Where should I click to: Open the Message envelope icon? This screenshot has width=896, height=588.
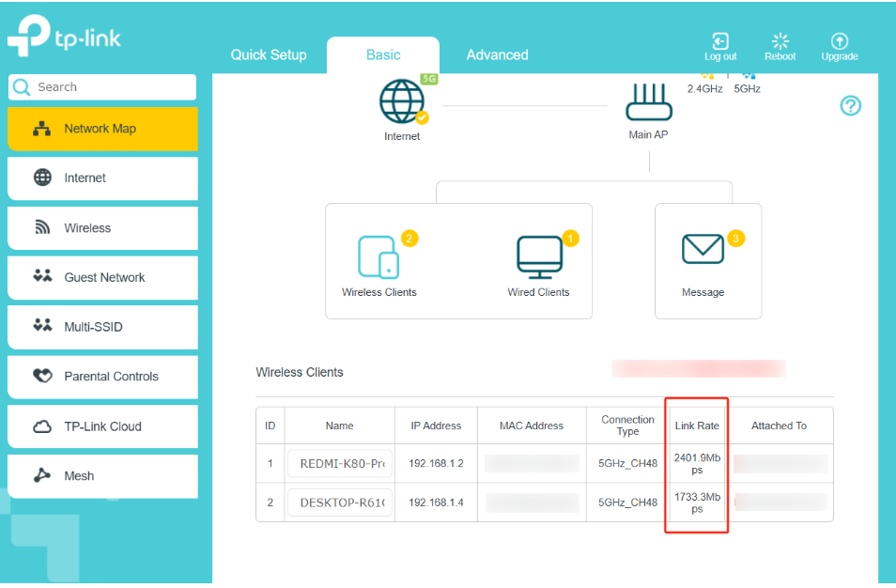click(703, 251)
